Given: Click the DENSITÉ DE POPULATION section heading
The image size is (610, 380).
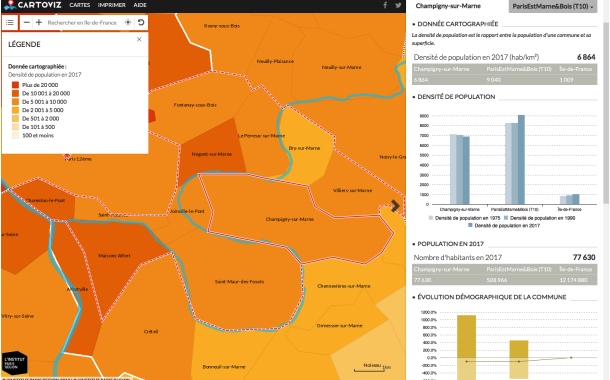Looking at the screenshot, I should [x=456, y=97].
